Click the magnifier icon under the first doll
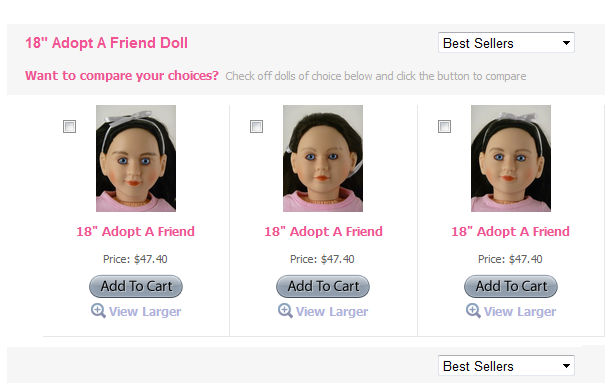This screenshot has width=605, height=391. point(98,311)
